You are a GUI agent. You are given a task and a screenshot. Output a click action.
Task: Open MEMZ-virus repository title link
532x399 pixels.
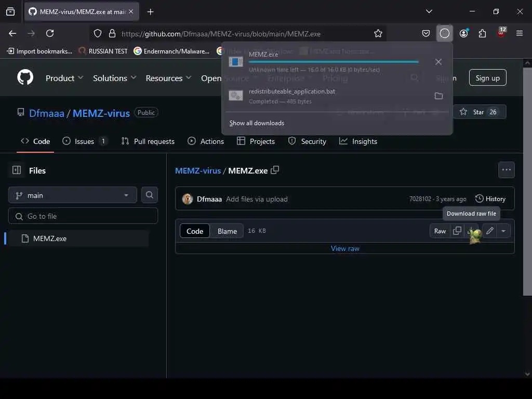click(x=101, y=113)
